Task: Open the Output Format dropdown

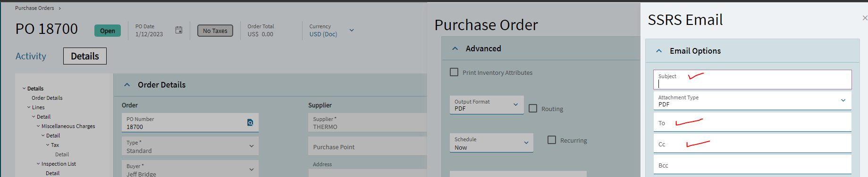Action: [487, 105]
